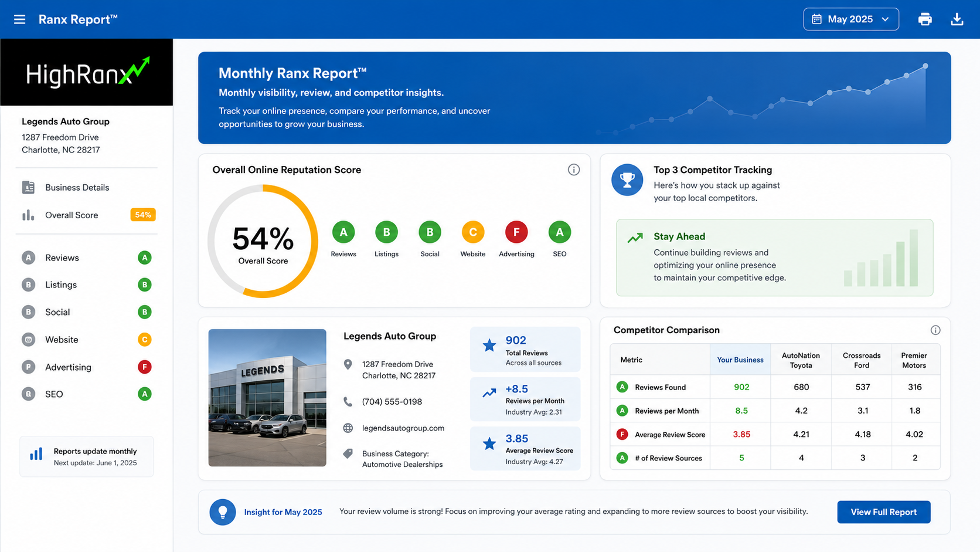Click the Competitor Comparison info icon
The image size is (980, 552).
(935, 330)
